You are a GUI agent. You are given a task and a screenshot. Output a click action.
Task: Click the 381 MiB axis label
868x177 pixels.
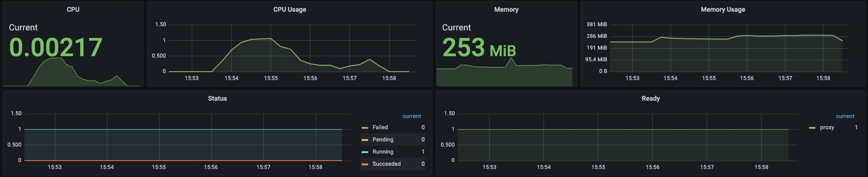[597, 24]
